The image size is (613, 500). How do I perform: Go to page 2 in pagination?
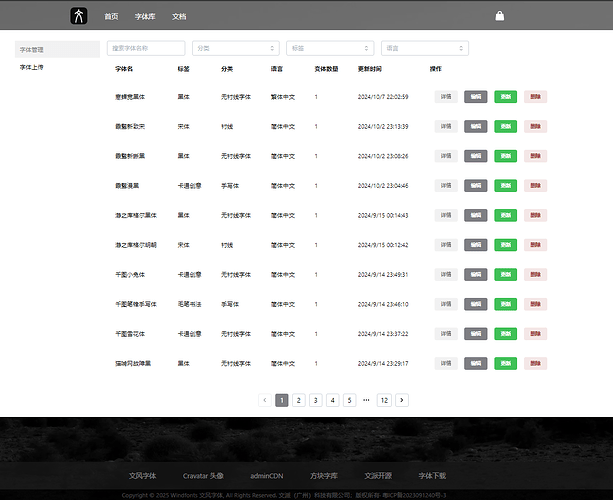299,400
